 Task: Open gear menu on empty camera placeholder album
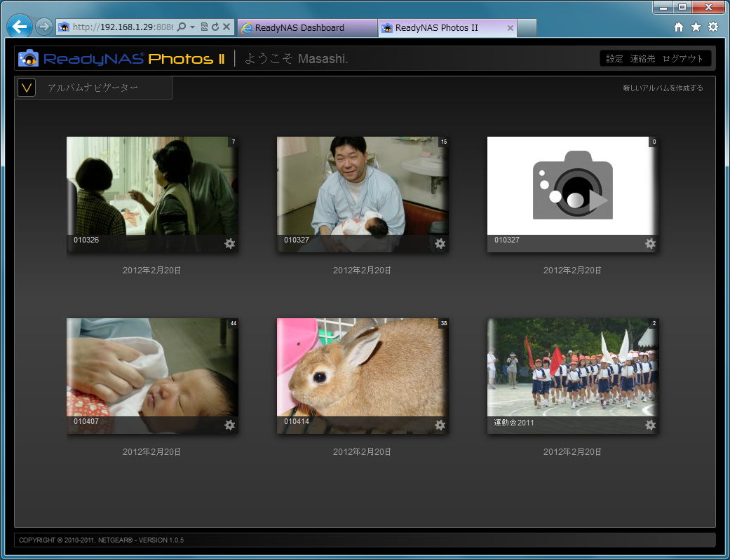651,243
